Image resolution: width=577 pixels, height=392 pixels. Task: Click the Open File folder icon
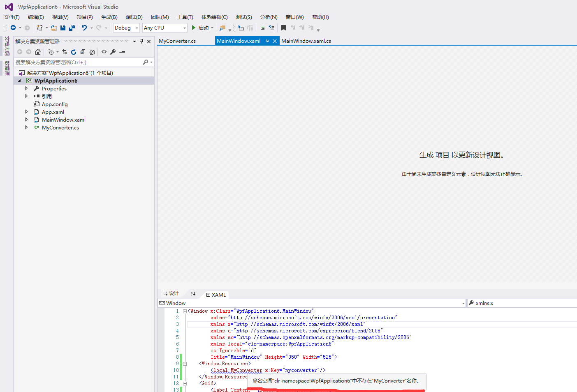click(x=54, y=28)
